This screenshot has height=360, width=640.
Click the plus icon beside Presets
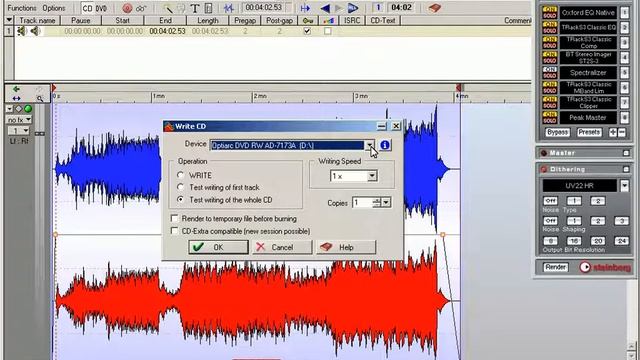pyautogui.click(x=613, y=132)
